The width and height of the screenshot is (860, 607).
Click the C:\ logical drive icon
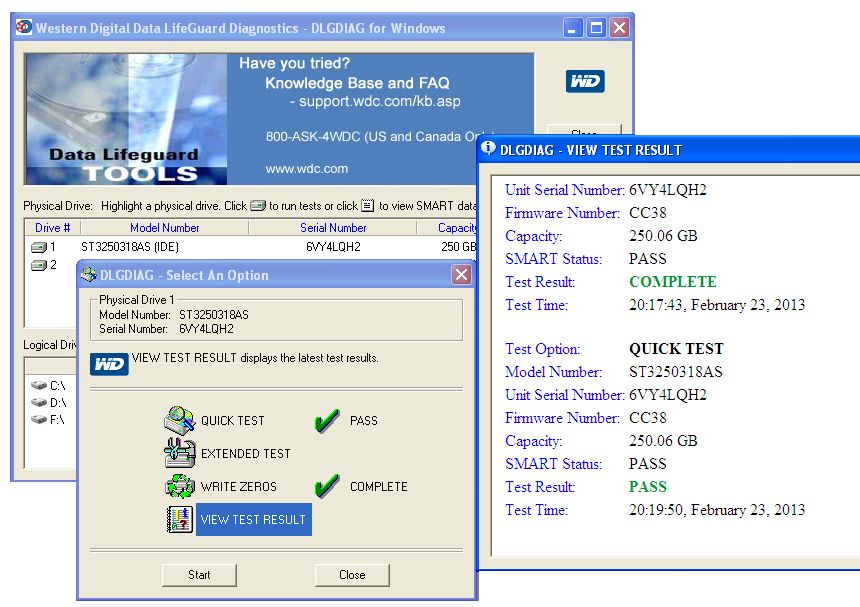click(39, 385)
